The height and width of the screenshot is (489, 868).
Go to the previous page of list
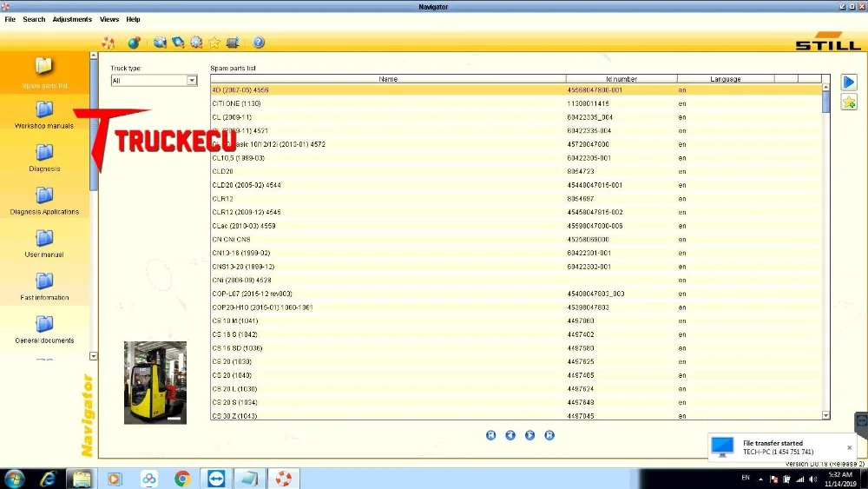510,435
